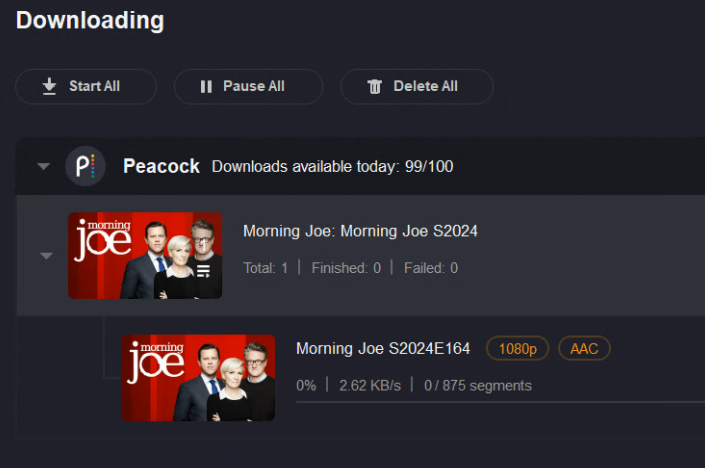
Task: Click the 0 / 875 segments status
Action: pos(478,385)
